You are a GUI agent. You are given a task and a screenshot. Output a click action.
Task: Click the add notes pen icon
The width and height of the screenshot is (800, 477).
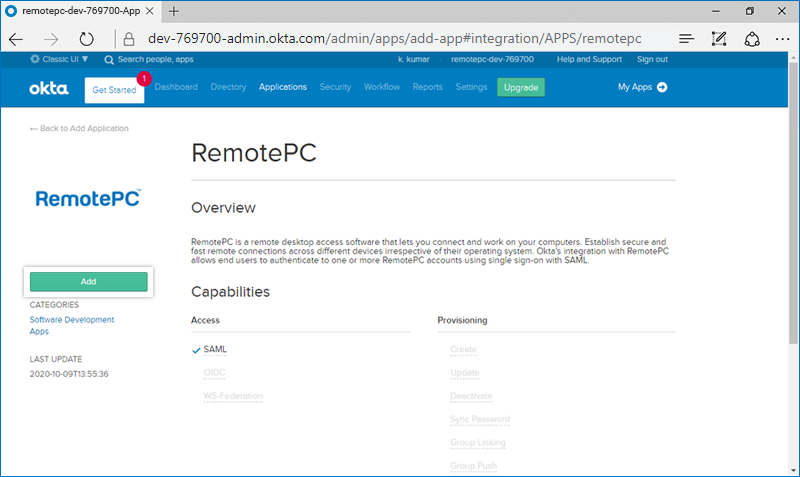point(718,39)
